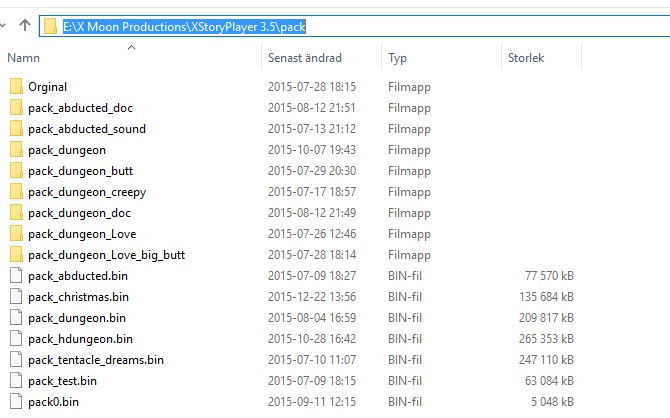The image size is (670, 418).
Task: Click the size value 77 570 kB
Action: (549, 276)
